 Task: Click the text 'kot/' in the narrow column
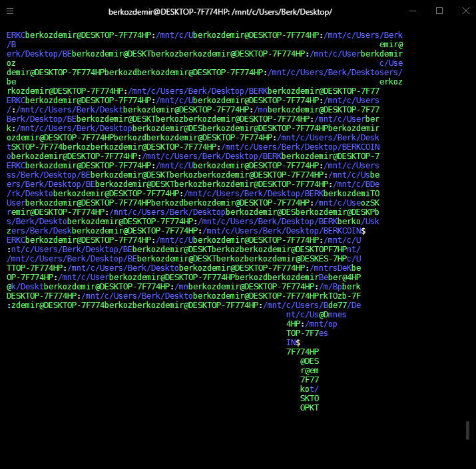click(x=310, y=389)
